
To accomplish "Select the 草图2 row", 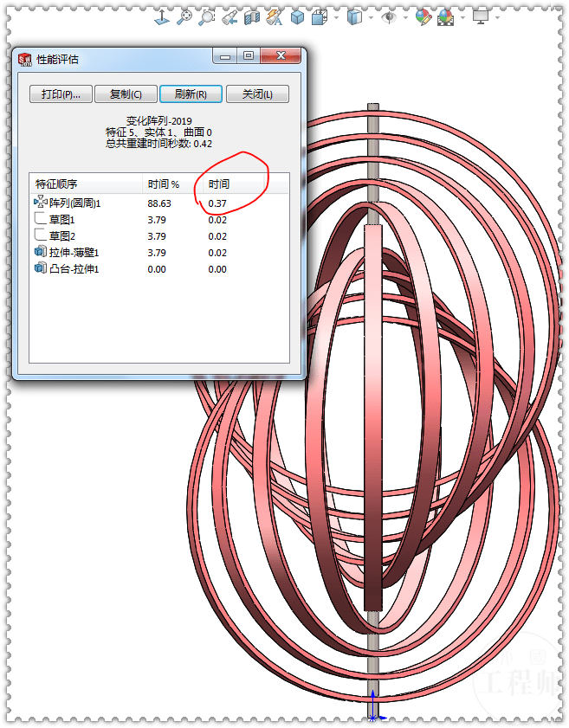I will (x=159, y=236).
